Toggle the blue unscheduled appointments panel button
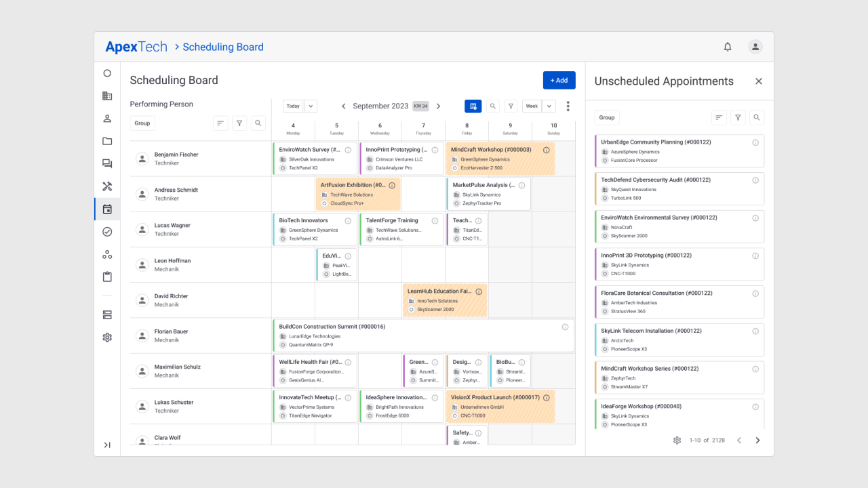Image resolution: width=868 pixels, height=488 pixels. pyautogui.click(x=473, y=106)
